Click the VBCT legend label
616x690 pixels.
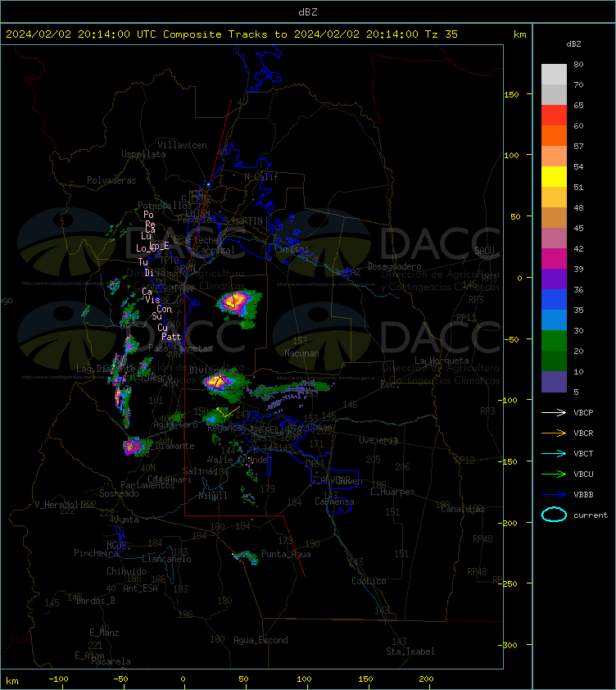point(583,453)
